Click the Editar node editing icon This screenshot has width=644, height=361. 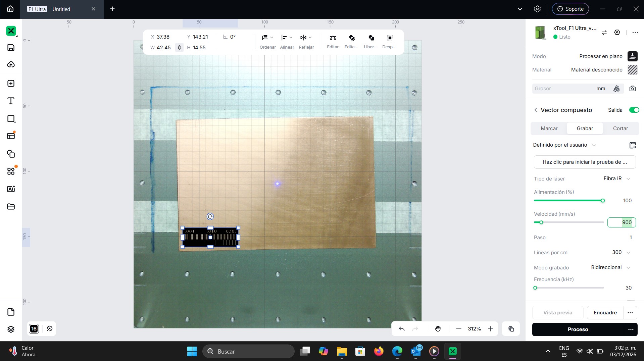333,42
